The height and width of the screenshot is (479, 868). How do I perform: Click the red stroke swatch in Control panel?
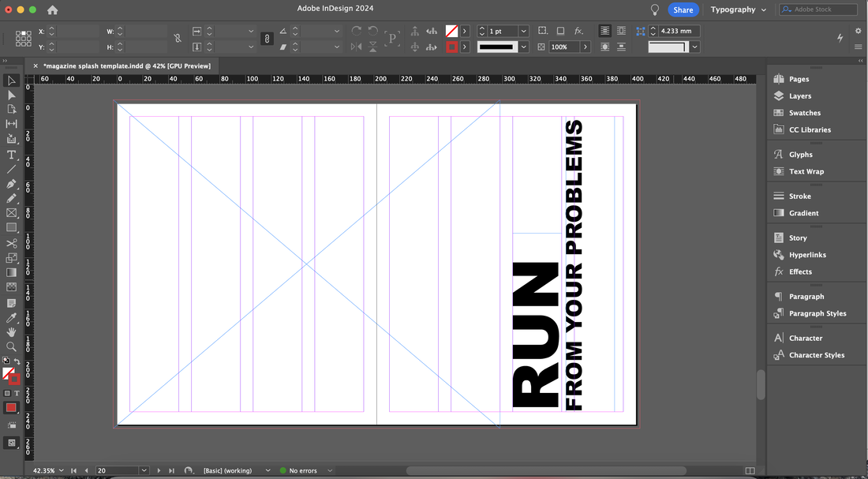(x=451, y=47)
